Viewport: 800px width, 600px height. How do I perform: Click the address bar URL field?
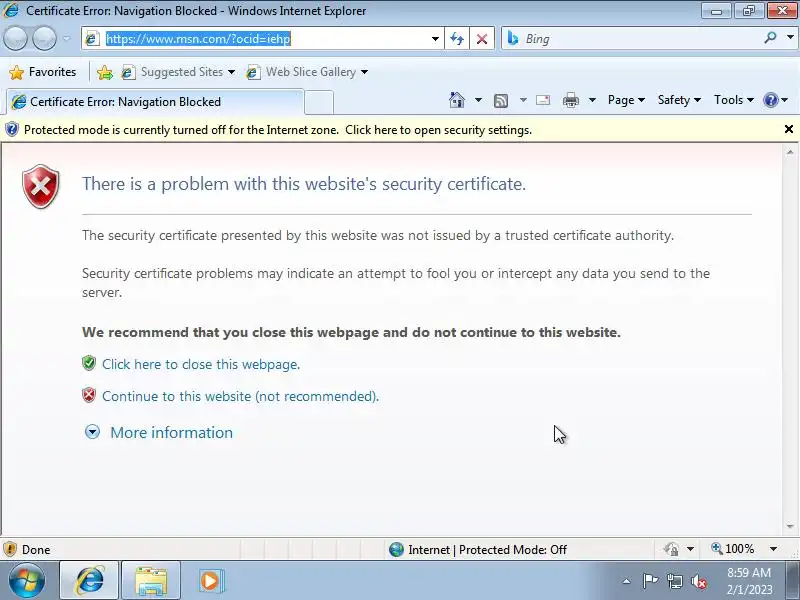tap(261, 39)
